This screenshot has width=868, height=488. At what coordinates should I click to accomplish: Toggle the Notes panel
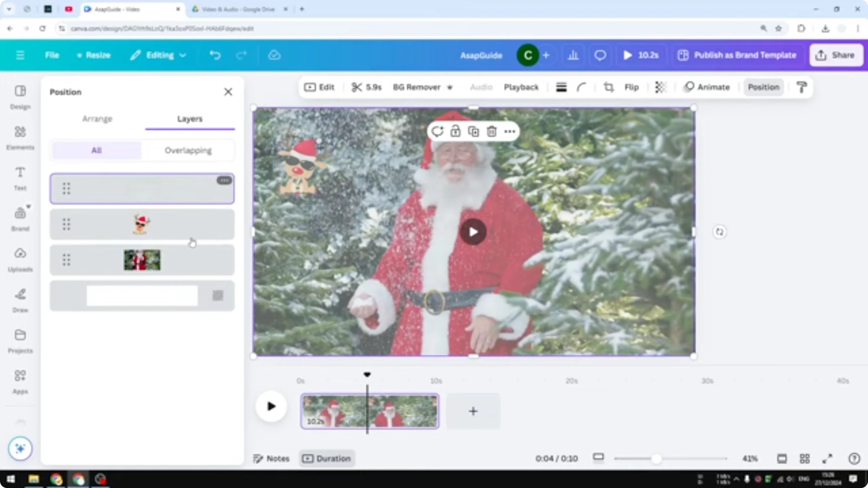pyautogui.click(x=271, y=458)
